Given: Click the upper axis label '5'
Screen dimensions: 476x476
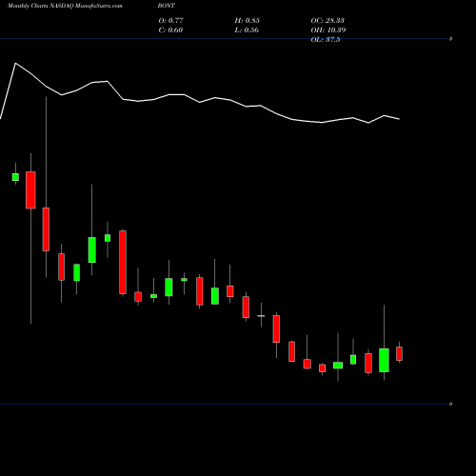Looking at the screenshot, I should [450, 39].
